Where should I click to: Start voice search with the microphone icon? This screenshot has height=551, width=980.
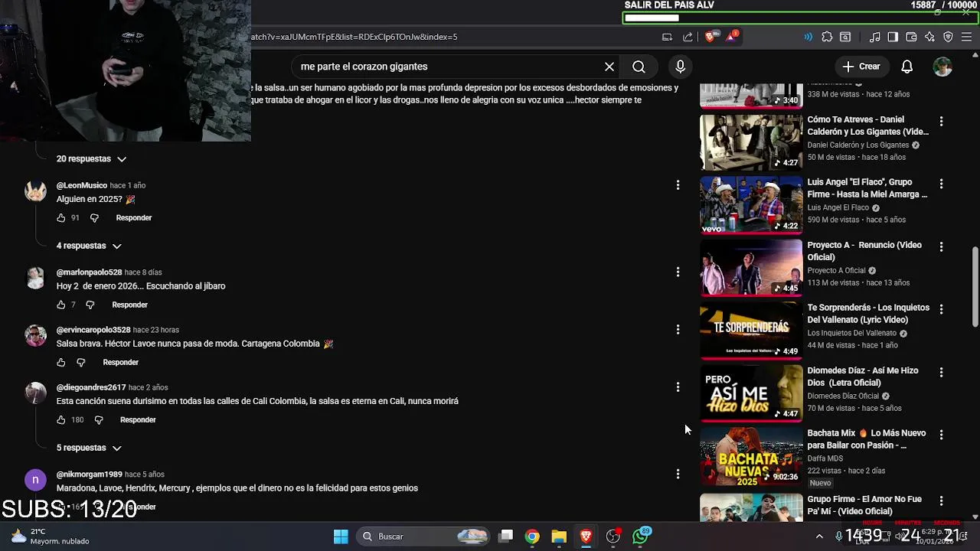point(680,67)
